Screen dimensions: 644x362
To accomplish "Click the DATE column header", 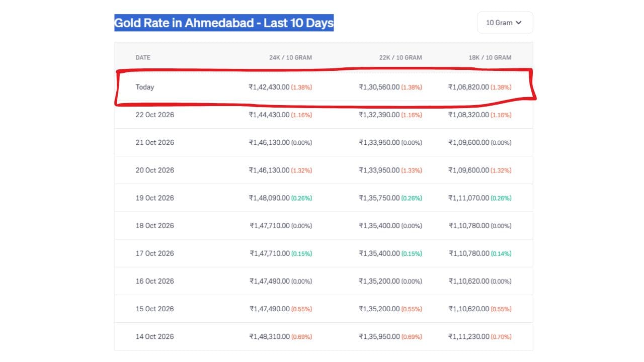I will pos(143,57).
